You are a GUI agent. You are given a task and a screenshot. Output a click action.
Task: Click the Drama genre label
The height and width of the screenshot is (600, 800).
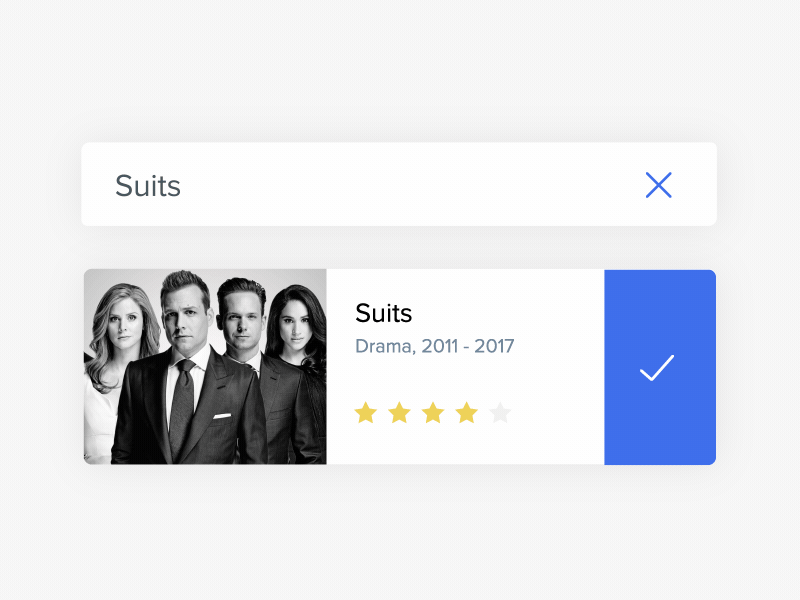[384, 347]
